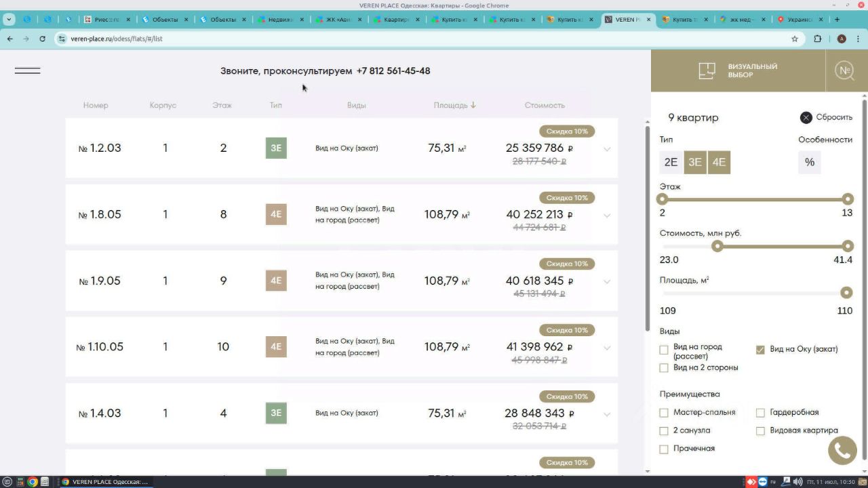Expand the row for apartment 1.8.05
This screenshot has height=488, width=868.
click(607, 216)
